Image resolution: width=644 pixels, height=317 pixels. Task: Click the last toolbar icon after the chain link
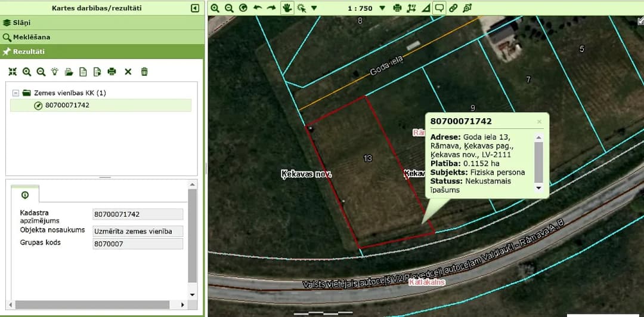click(x=467, y=8)
